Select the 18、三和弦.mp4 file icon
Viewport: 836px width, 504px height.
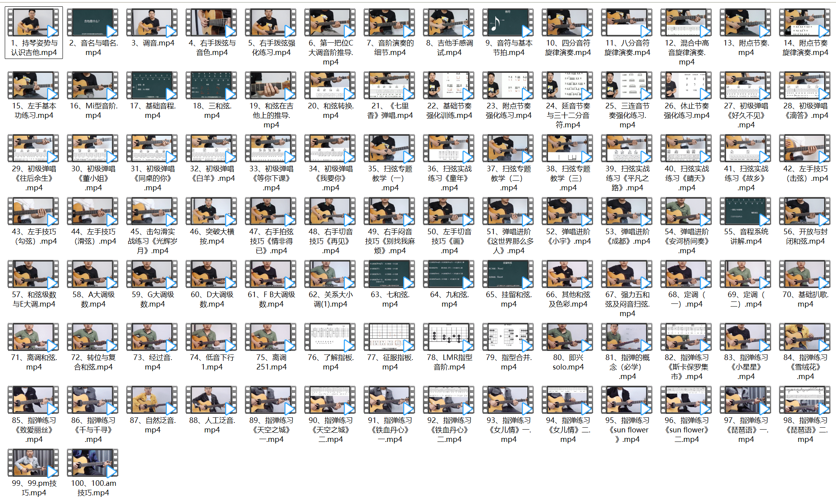212,86
